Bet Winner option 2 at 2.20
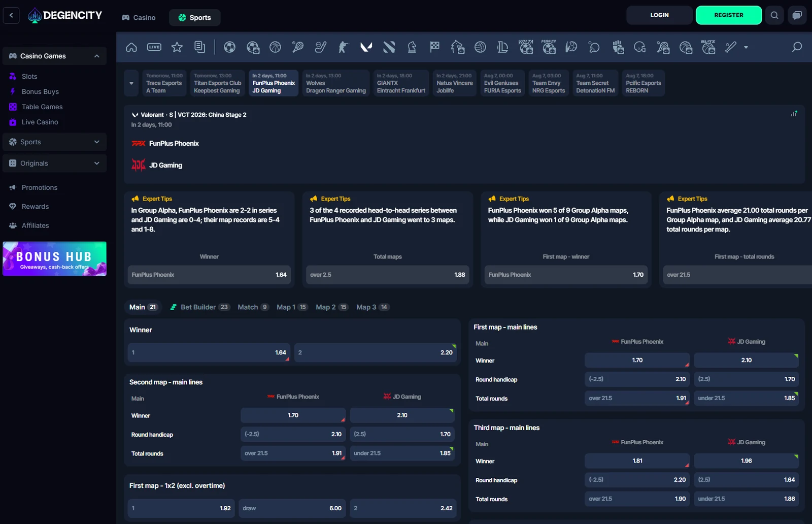Image resolution: width=812 pixels, height=524 pixels. 376,352
